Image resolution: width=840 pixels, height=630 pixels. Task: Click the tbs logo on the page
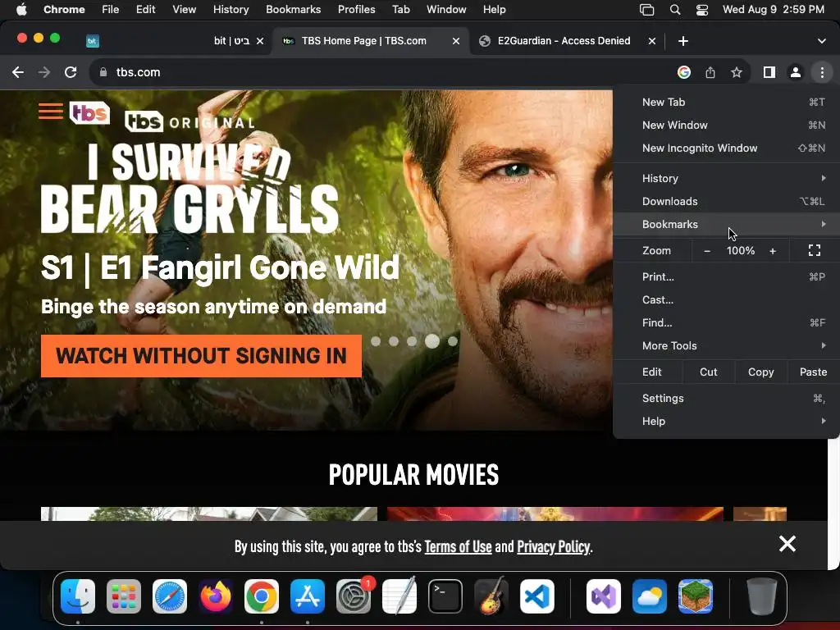tap(89, 113)
